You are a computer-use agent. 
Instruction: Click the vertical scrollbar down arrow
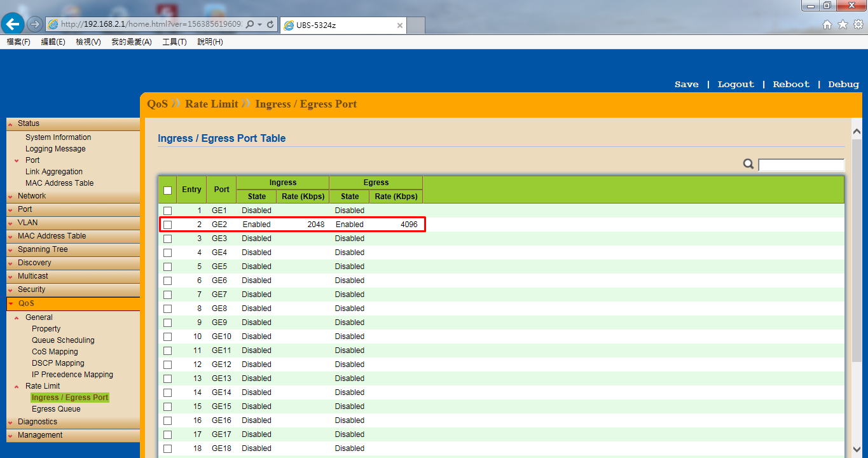coord(857,449)
